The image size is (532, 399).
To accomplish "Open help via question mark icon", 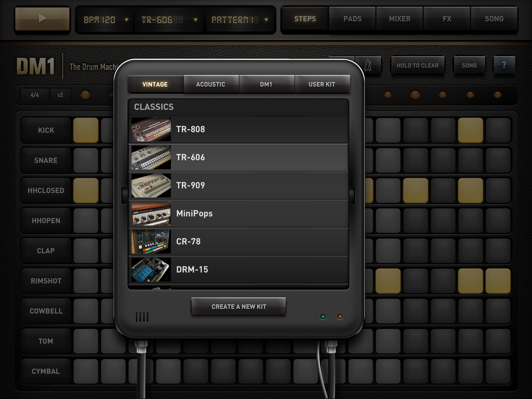I will (x=504, y=65).
